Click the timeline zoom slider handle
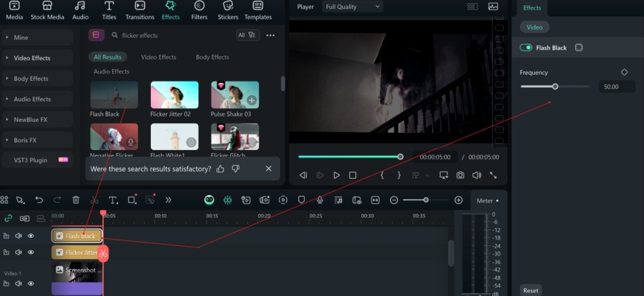 pyautogui.click(x=426, y=200)
